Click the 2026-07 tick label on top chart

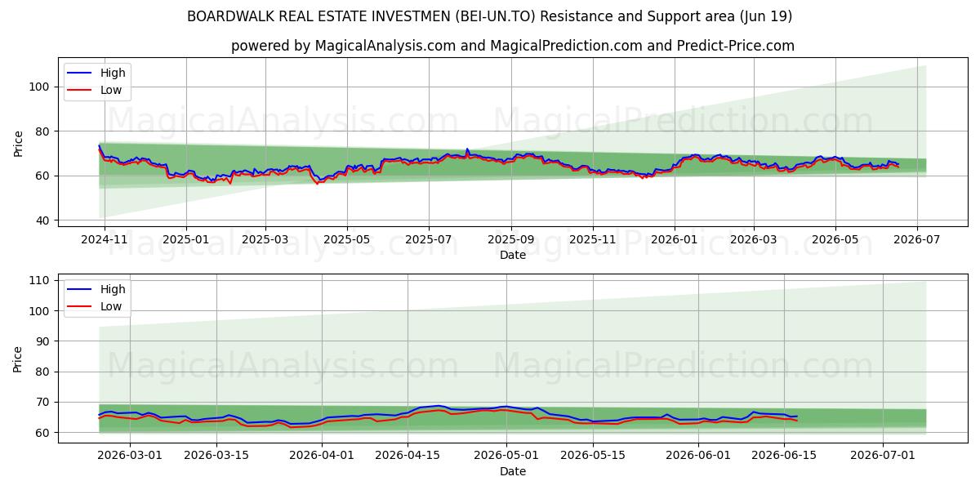916,239
